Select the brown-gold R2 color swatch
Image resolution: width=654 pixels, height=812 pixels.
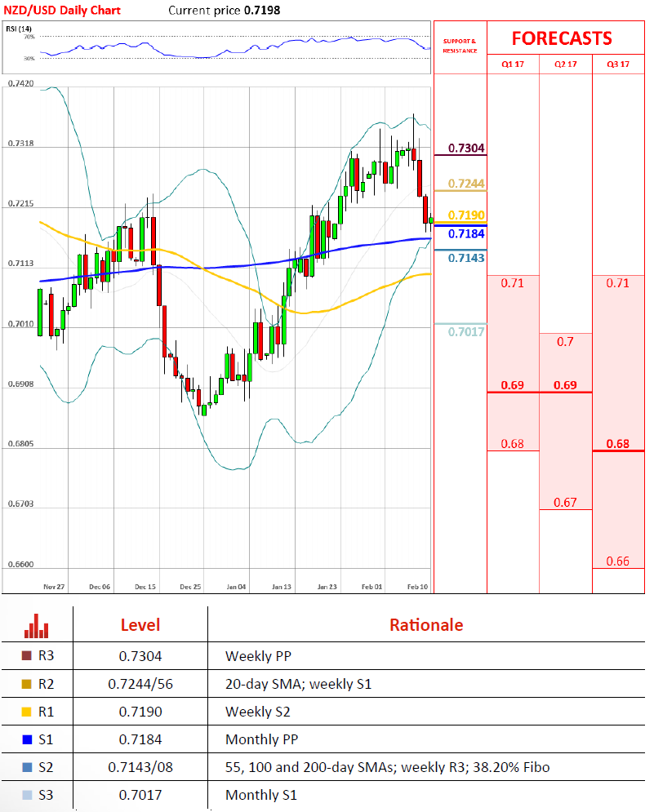[26, 684]
